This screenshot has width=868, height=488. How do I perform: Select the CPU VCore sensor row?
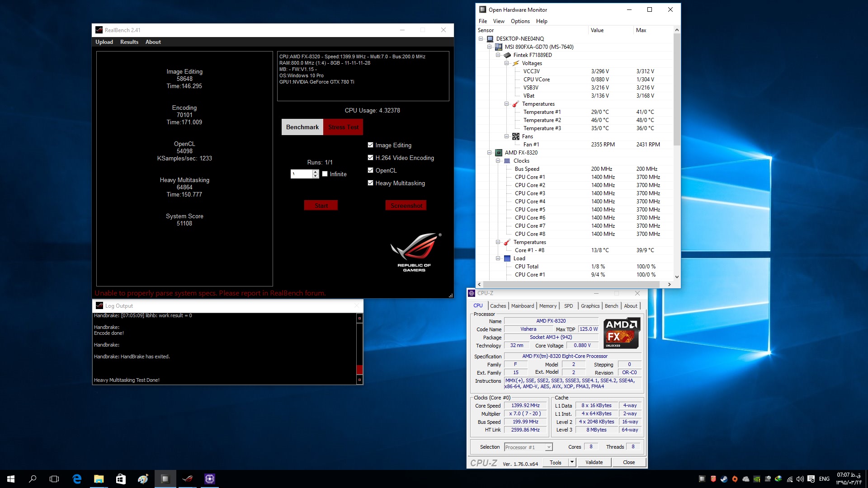click(575, 80)
